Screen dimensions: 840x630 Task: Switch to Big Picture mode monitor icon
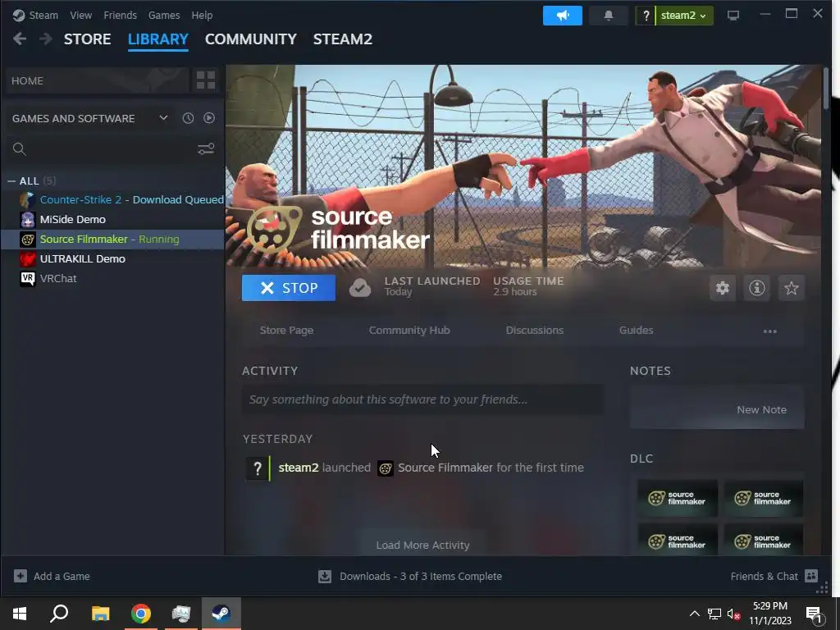tap(733, 15)
